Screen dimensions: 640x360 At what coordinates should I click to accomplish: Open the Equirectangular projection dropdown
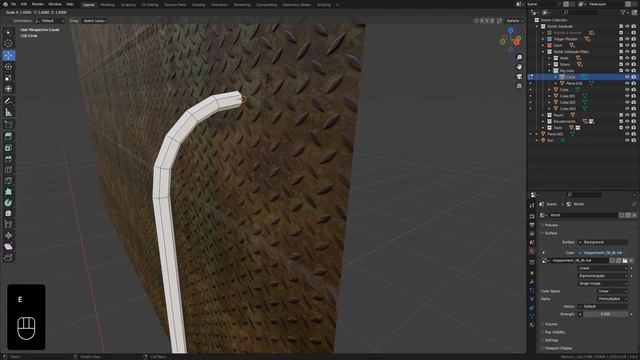(x=603, y=276)
